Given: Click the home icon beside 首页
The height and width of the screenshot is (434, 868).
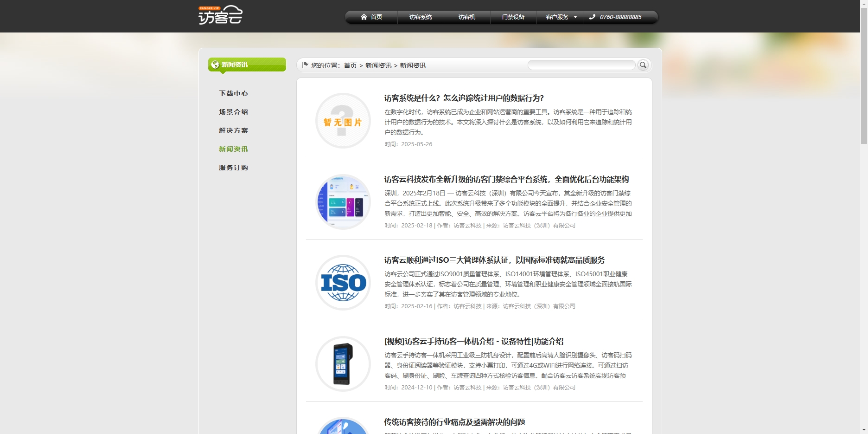Looking at the screenshot, I should coord(364,17).
